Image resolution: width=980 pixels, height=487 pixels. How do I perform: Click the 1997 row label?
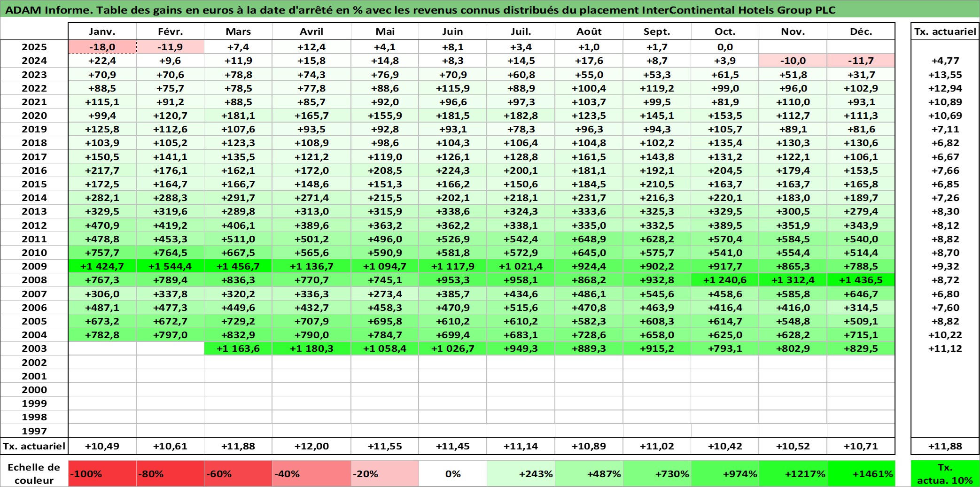[x=34, y=431]
